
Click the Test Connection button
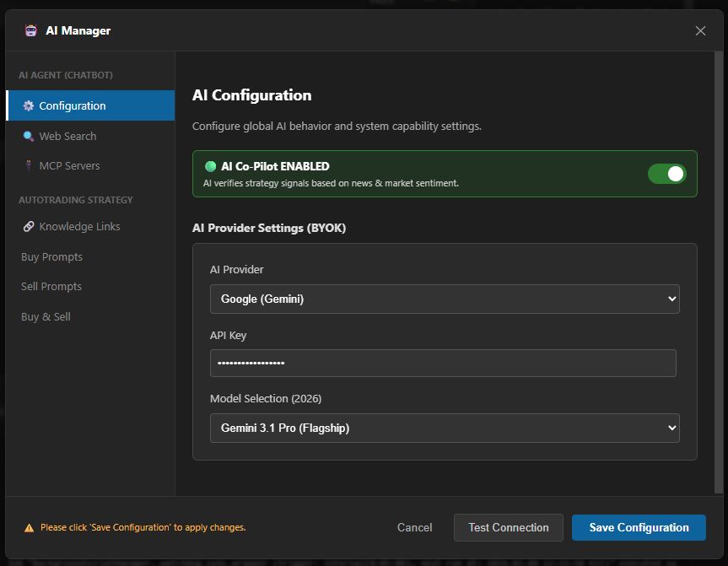[x=508, y=528]
